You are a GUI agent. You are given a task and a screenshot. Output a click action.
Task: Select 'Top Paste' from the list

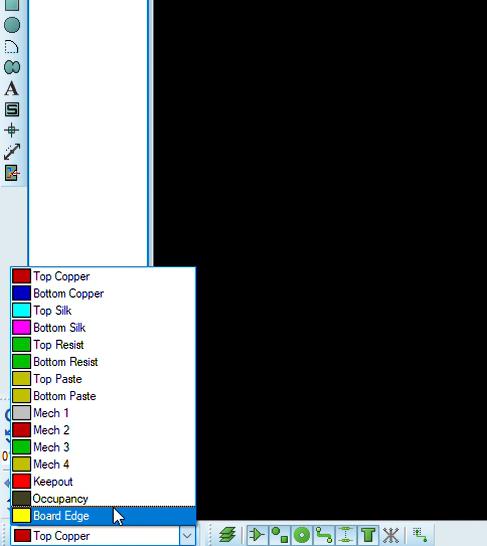pyautogui.click(x=103, y=379)
